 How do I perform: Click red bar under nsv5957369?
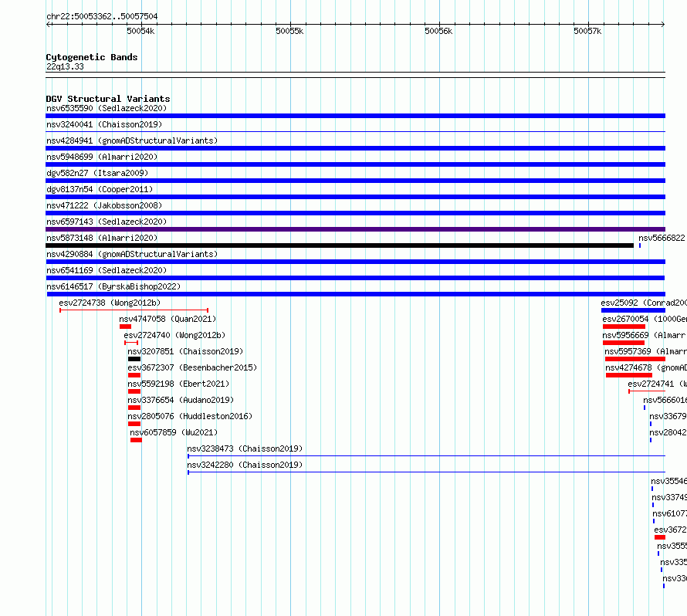tap(635, 359)
